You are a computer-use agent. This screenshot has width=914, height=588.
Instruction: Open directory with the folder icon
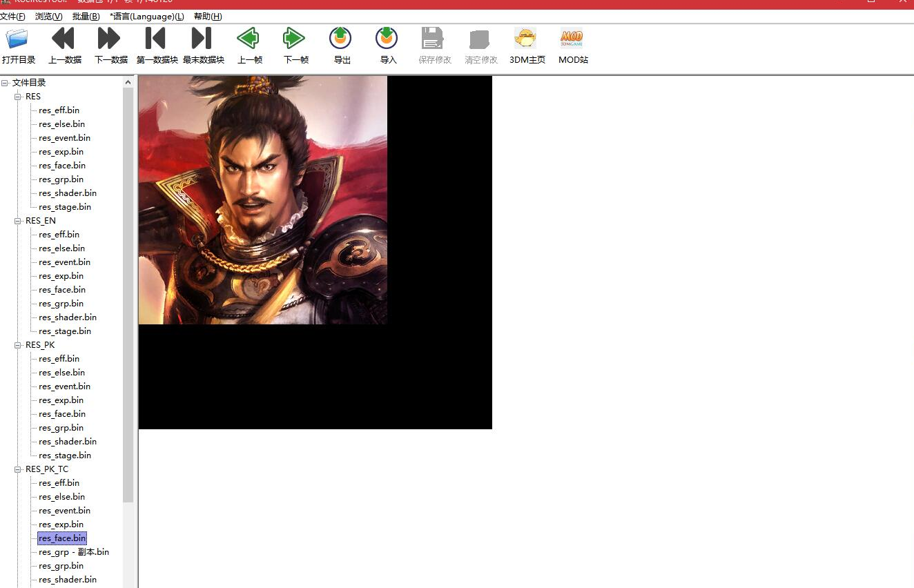(18, 46)
